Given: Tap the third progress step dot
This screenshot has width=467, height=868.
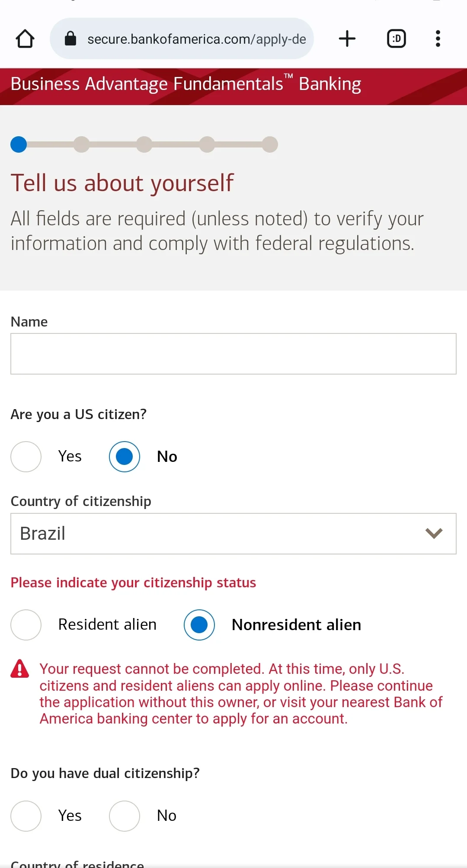Looking at the screenshot, I should pos(144,144).
